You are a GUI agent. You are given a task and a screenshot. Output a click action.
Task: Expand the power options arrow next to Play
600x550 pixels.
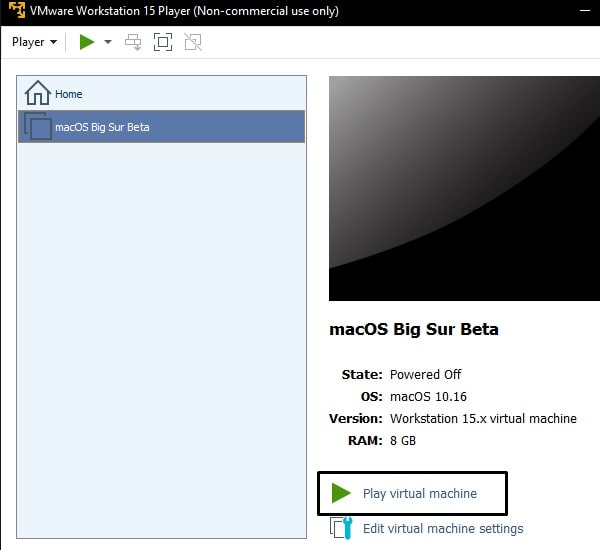(108, 42)
